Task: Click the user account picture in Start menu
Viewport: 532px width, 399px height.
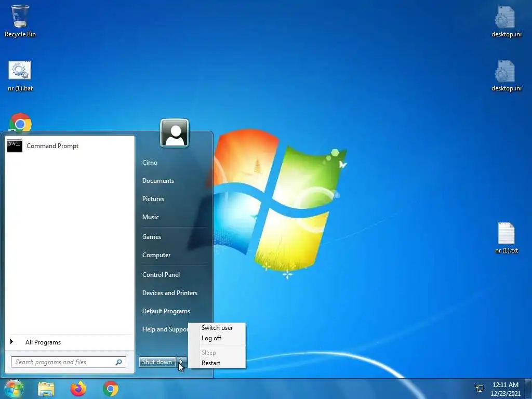Action: [175, 133]
